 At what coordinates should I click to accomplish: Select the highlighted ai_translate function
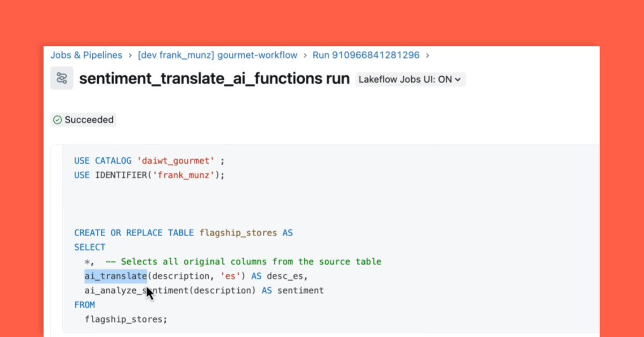coord(115,275)
